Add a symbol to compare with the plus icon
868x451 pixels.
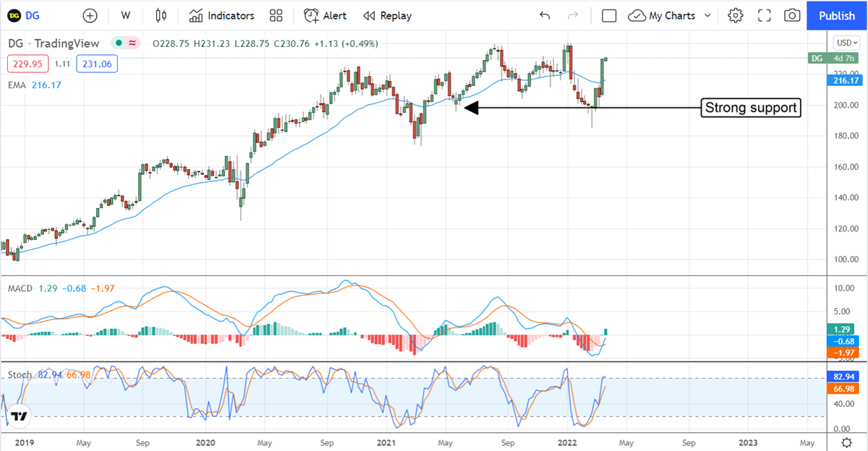point(90,15)
